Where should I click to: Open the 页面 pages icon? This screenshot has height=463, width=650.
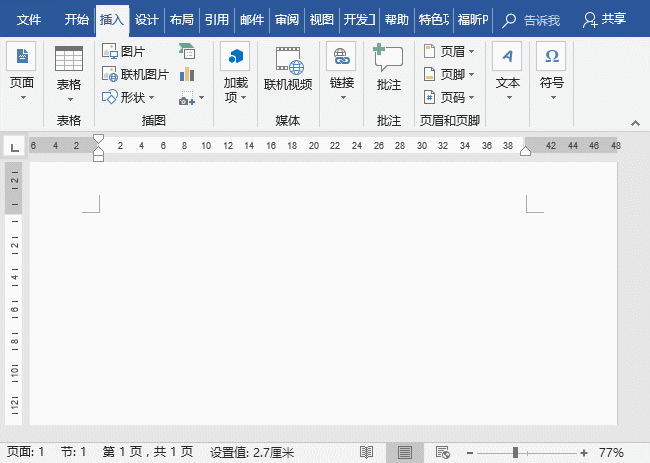tap(21, 56)
